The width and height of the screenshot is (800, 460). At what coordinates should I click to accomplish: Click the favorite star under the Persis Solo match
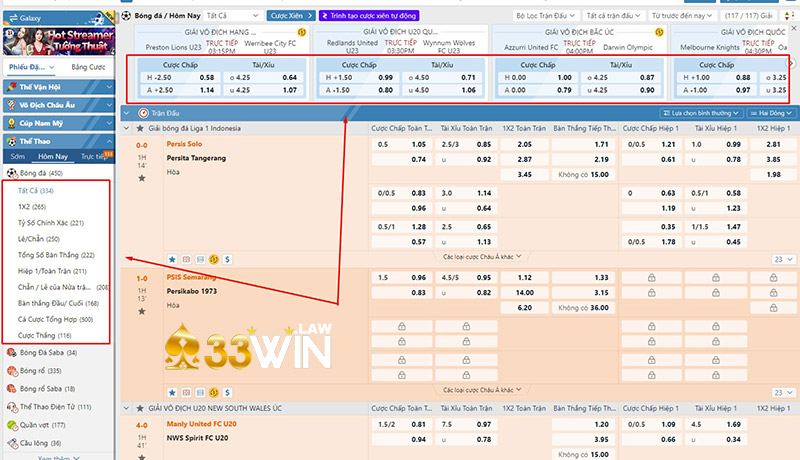click(x=171, y=257)
